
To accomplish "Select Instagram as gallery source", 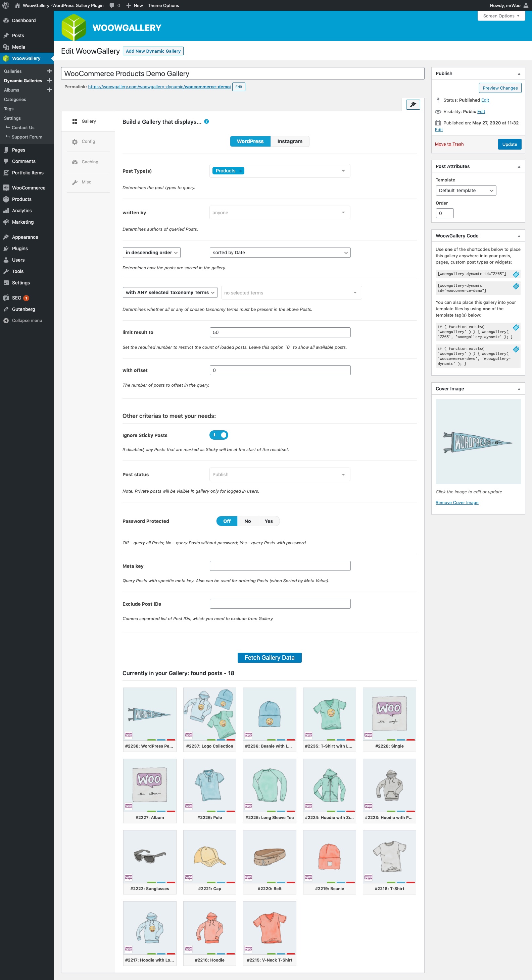I will (289, 141).
